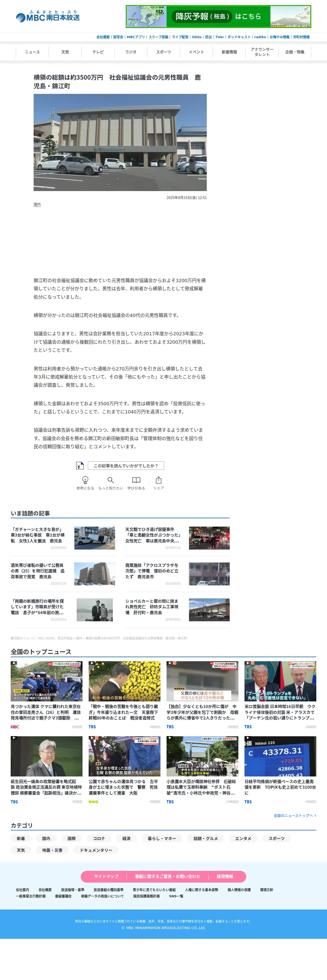Screen dimensions: 327x980
Task: Select the 国内 category chip
Action: [46, 838]
